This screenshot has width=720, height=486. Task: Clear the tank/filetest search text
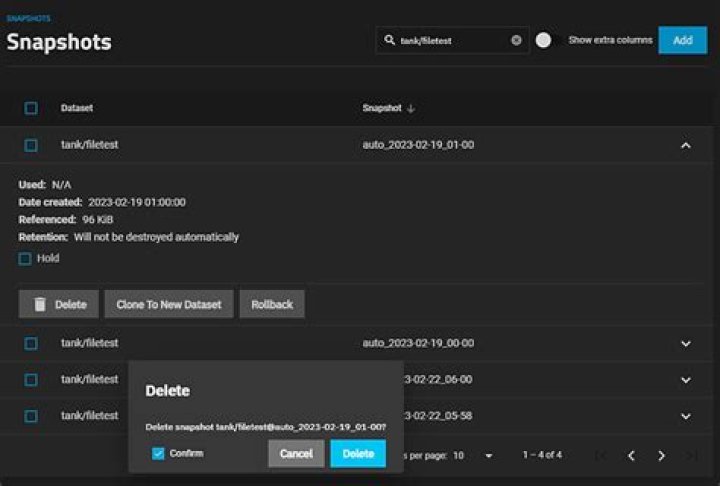[516, 41]
